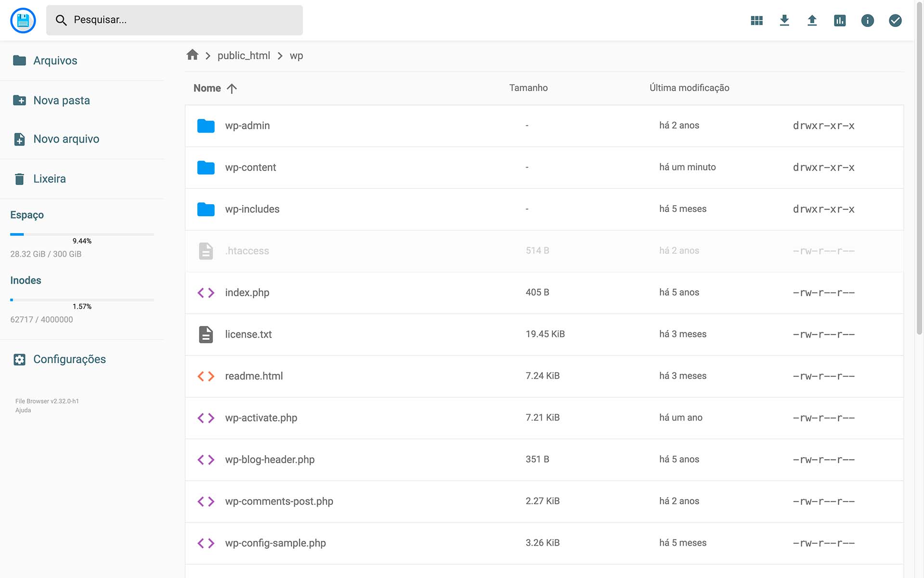Select license.txt file name
The width and height of the screenshot is (924, 578).
[x=248, y=334]
